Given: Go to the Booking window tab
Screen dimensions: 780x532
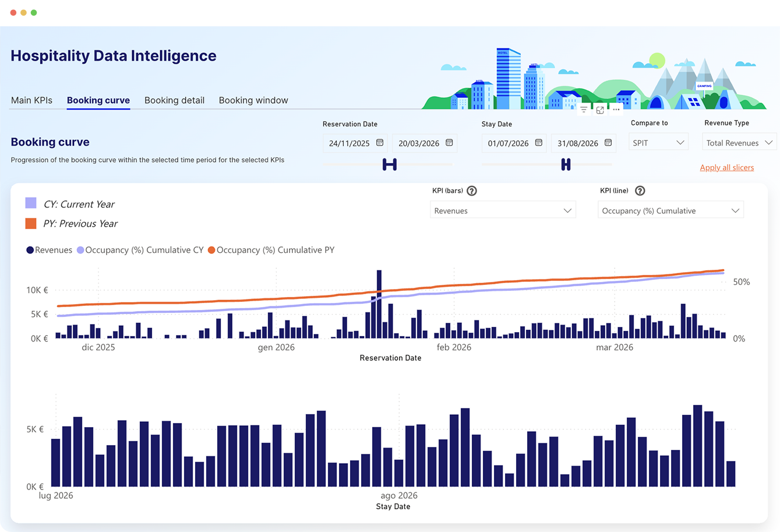Looking at the screenshot, I should click(253, 100).
